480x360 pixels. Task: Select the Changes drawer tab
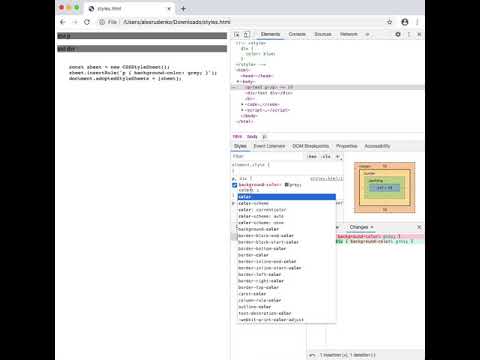[x=359, y=227]
